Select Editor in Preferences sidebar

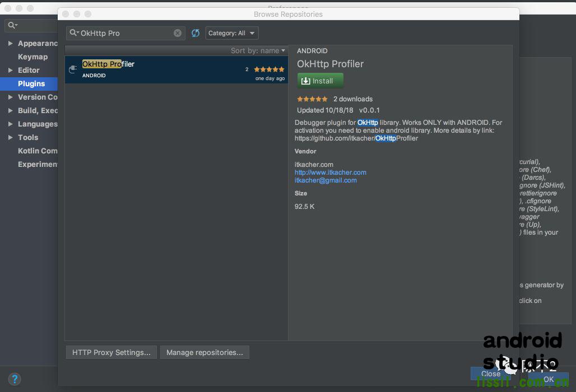[29, 70]
